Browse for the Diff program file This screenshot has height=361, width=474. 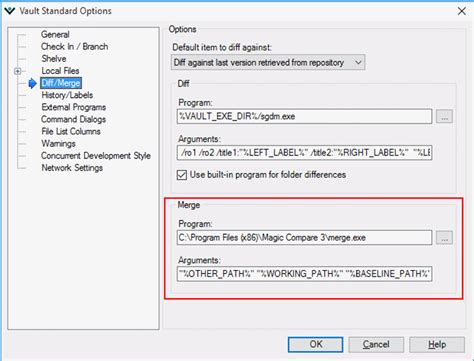pyautogui.click(x=444, y=117)
